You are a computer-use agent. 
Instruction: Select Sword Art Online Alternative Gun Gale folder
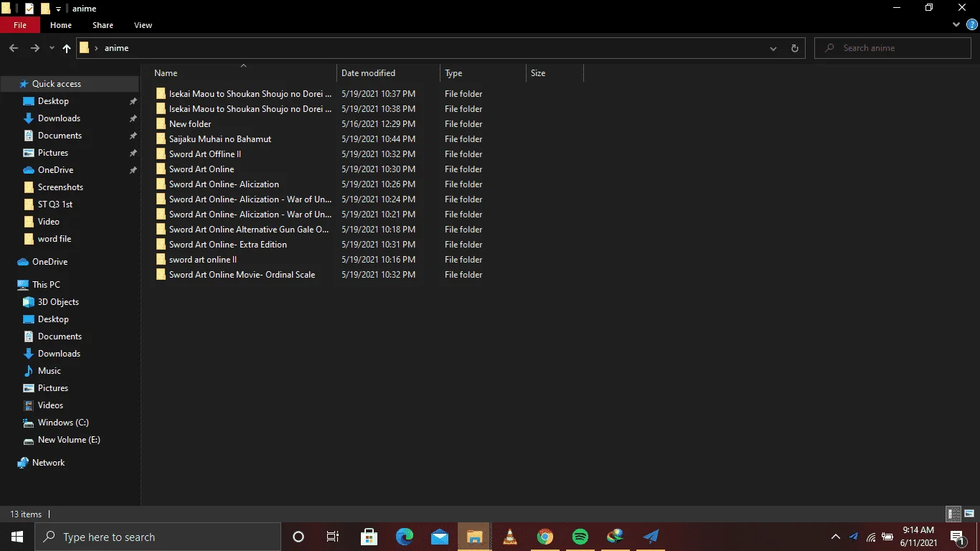point(249,230)
